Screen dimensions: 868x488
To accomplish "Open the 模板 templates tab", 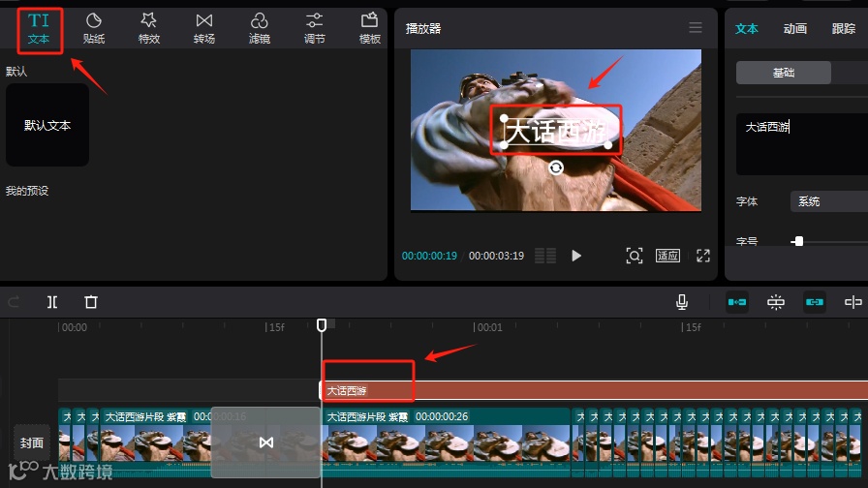I will (x=369, y=29).
